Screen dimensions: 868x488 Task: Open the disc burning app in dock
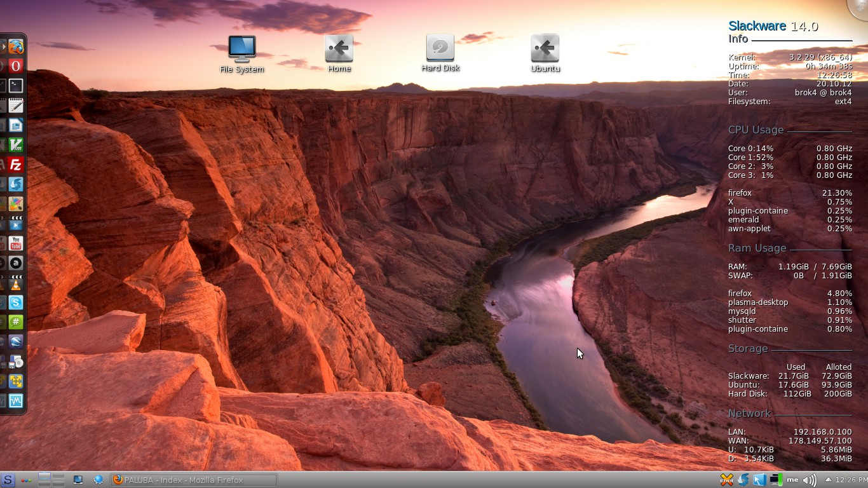[x=16, y=362]
